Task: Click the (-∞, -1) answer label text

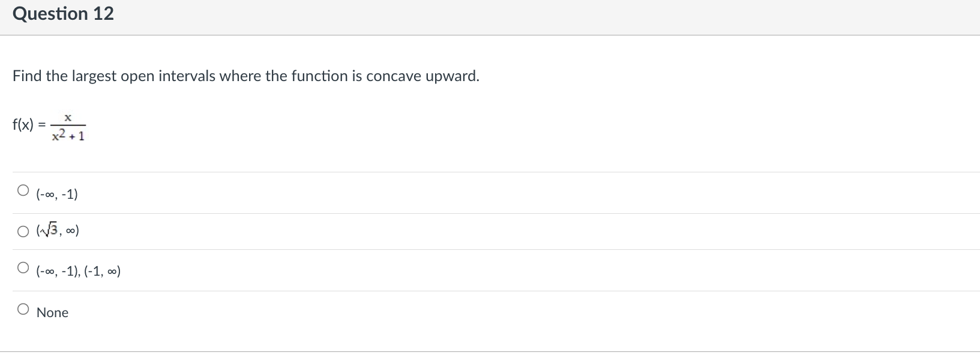Action: pos(56,193)
